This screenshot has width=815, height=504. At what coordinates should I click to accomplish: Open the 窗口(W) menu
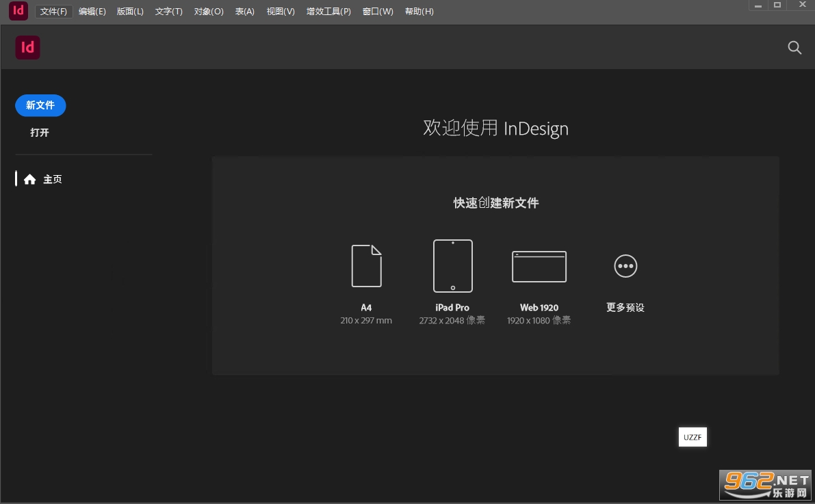[x=377, y=11]
